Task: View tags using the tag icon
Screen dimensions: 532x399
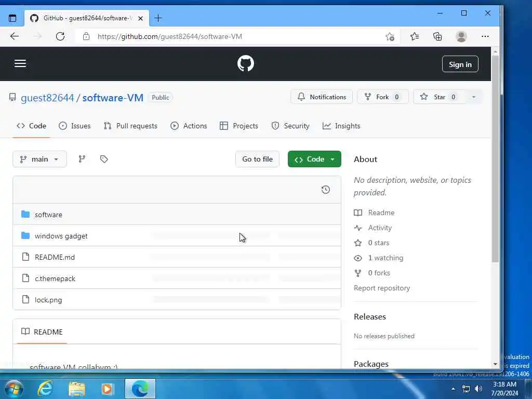Action: point(104,159)
